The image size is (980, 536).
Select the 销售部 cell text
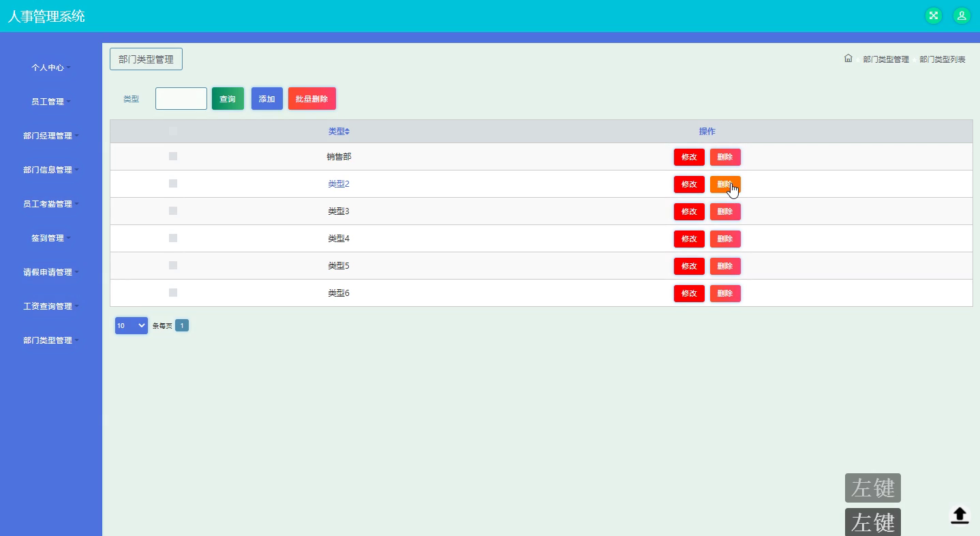[339, 156]
